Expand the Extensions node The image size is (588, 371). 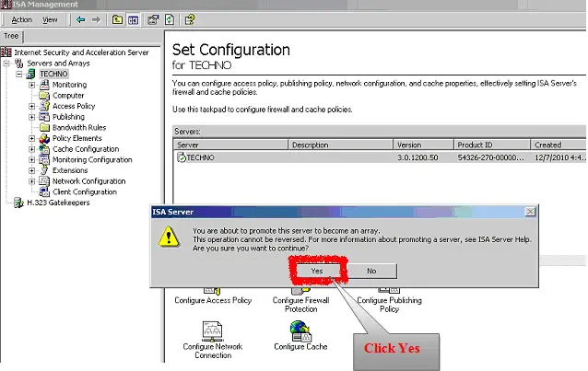pyautogui.click(x=32, y=170)
